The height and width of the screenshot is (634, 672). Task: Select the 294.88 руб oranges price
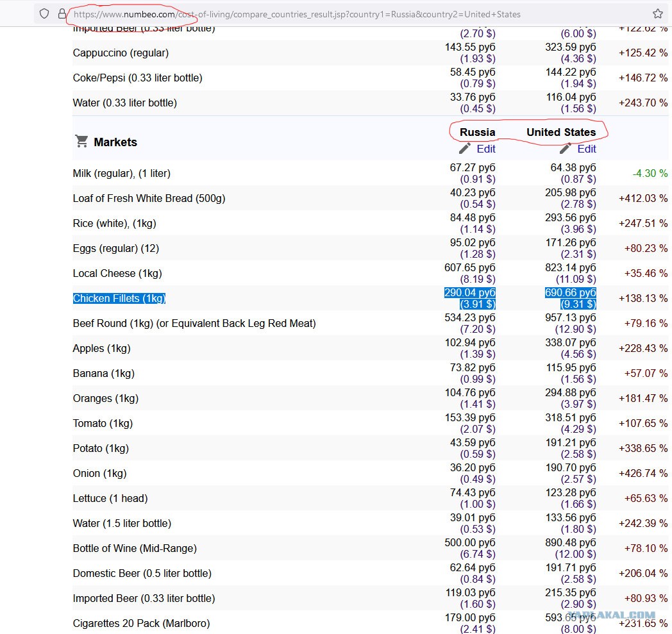[x=571, y=392]
